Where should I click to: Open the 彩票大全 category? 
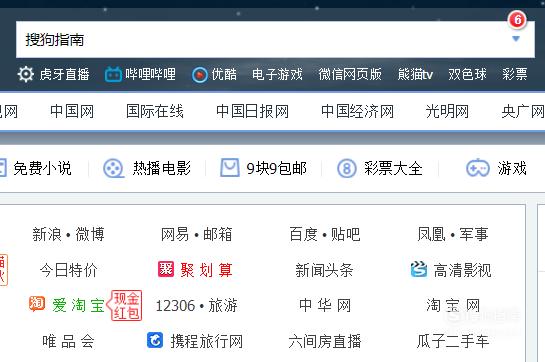click(x=393, y=168)
